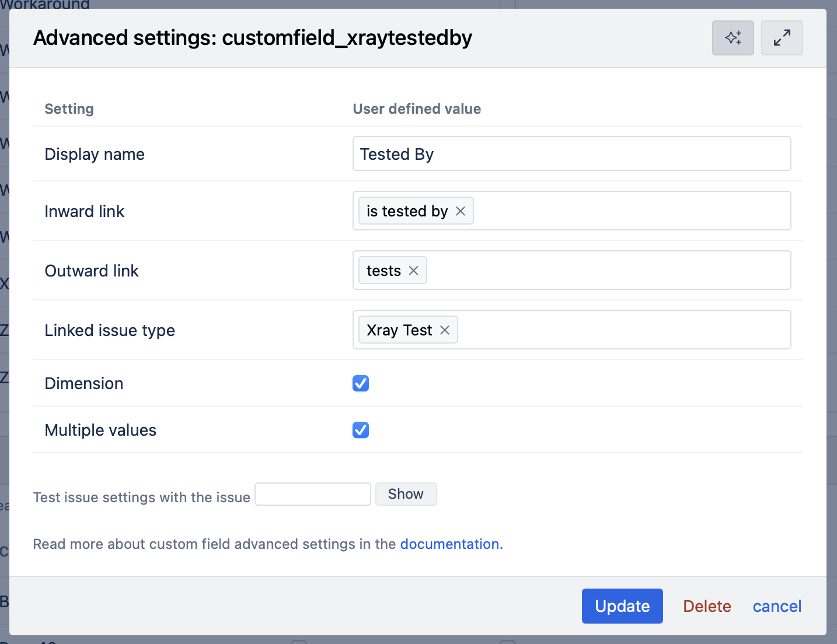The width and height of the screenshot is (837, 644).
Task: Remove the 'tests' outward link tag
Action: point(414,271)
